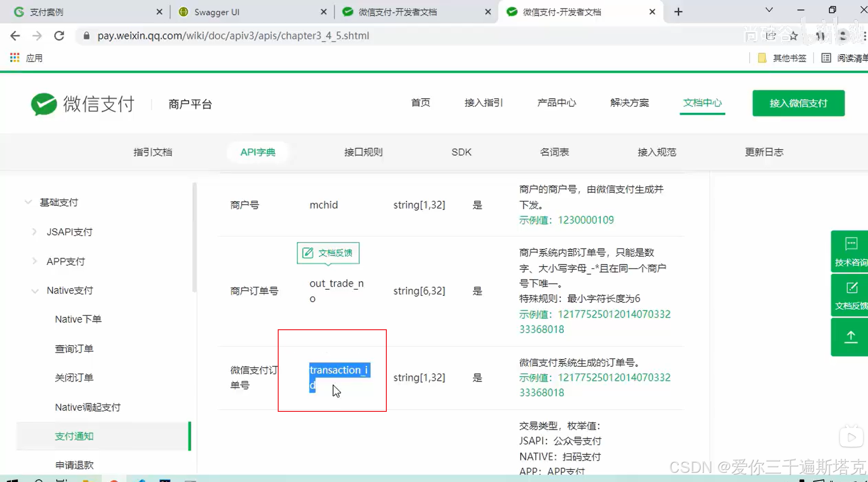Expand the JSAPI支付 tree item
Screen dimensions: 868x482
point(35,232)
